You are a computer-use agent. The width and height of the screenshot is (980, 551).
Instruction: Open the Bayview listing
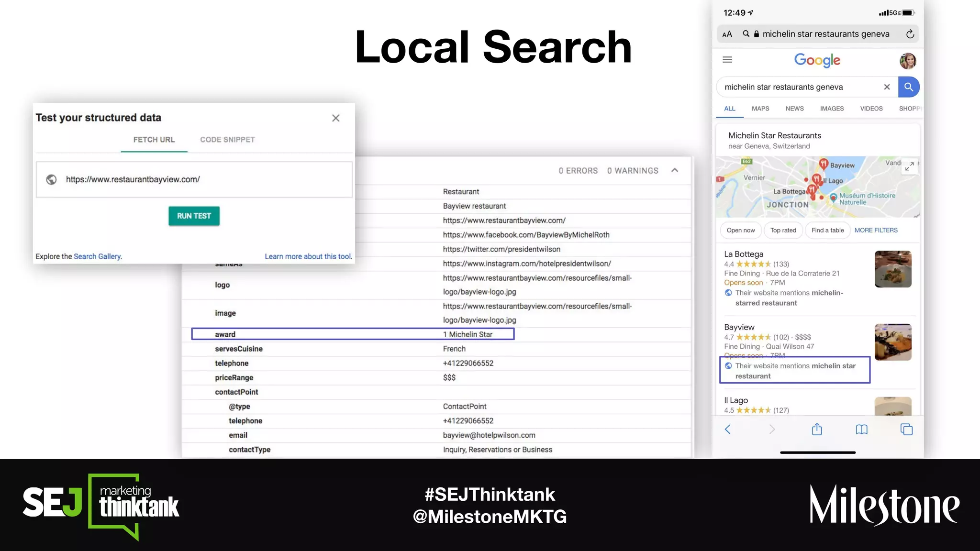[739, 327]
